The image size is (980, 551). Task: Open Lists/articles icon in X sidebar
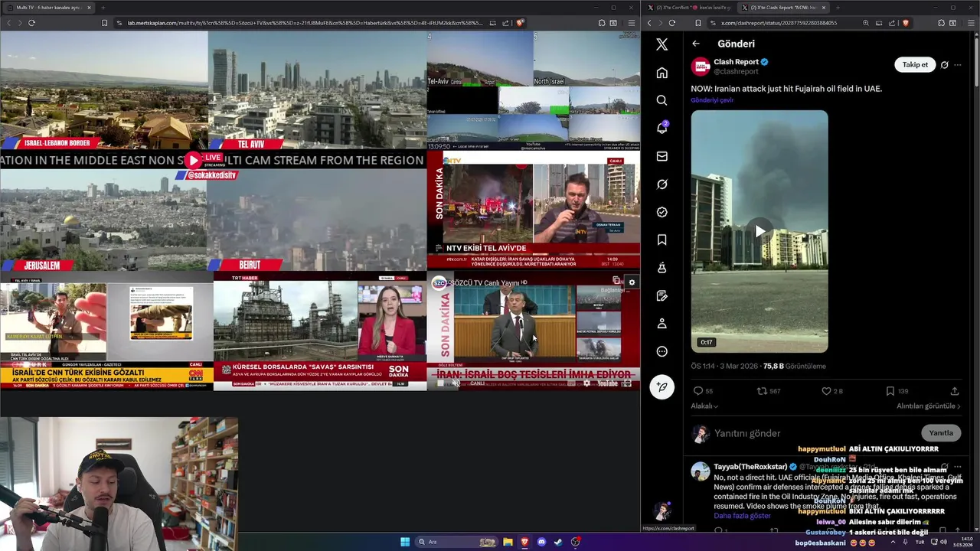[661, 295]
